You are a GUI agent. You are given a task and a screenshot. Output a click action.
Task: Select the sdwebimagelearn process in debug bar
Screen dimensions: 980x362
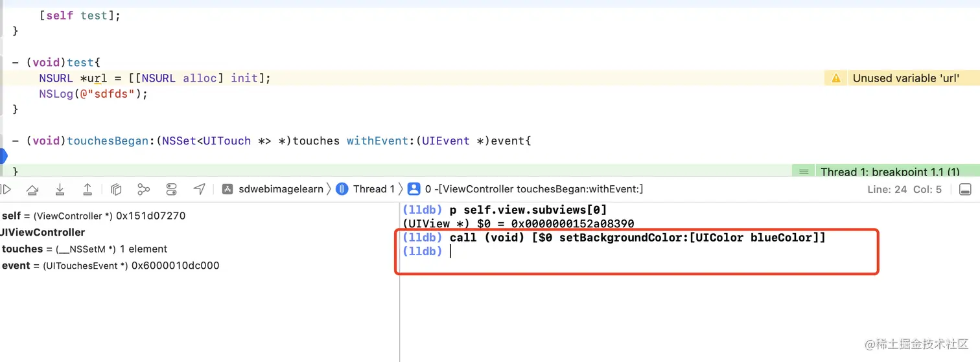[272, 189]
